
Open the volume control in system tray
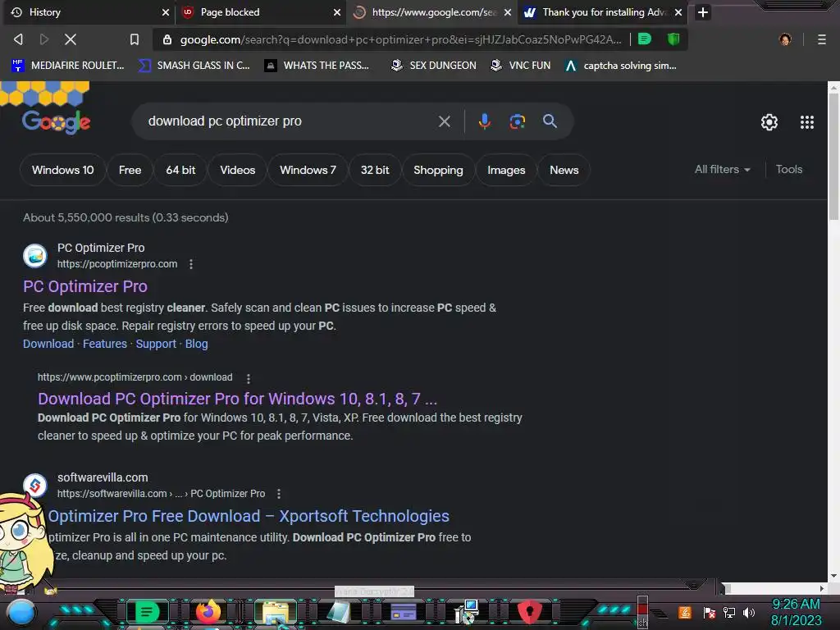point(748,612)
